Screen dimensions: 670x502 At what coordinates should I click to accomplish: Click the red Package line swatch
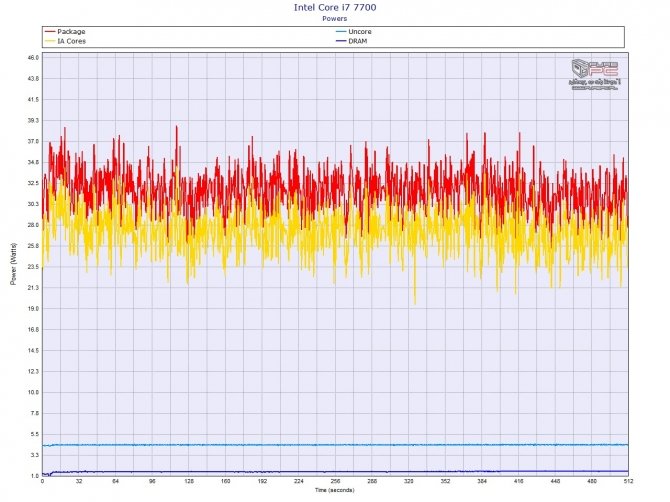50,32
